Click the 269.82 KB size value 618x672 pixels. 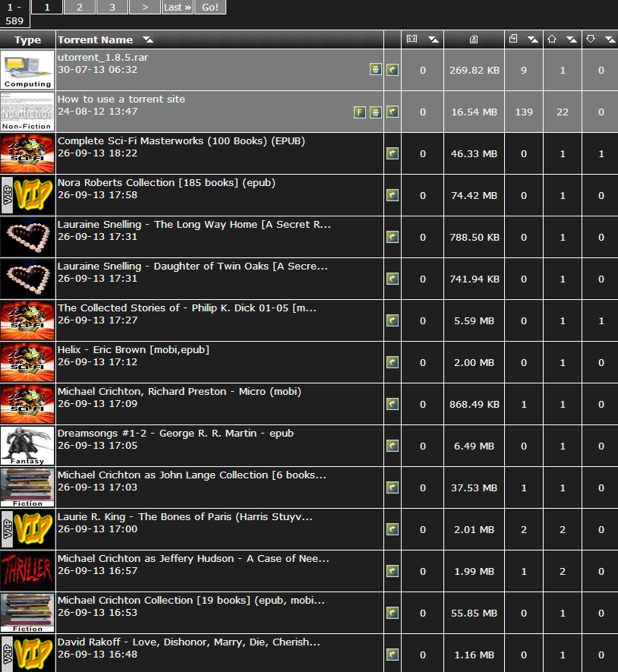pyautogui.click(x=475, y=71)
